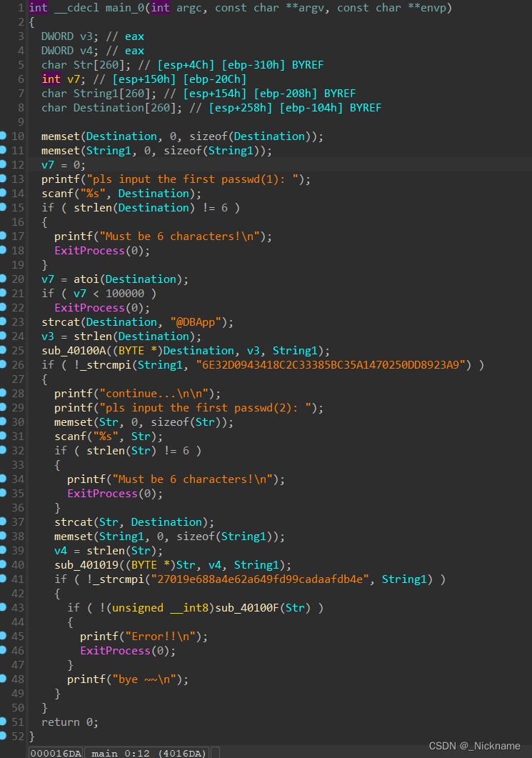Toggle breakpoint dot on line 25
The image size is (532, 758).
tap(2, 351)
